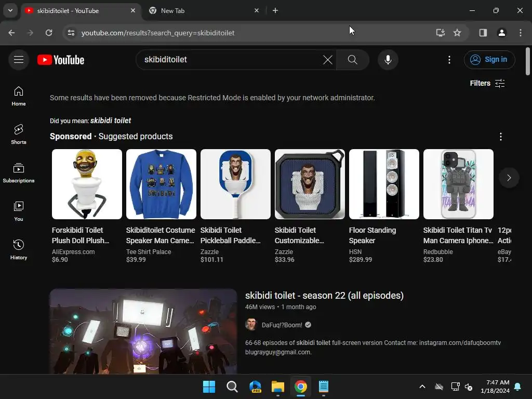Viewport: 532px width, 399px height.
Task: Click in the skibiditoilet search field
Action: point(231,60)
